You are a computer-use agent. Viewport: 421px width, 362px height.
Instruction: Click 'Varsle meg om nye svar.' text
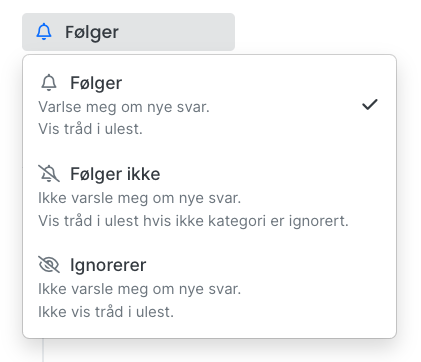click(x=124, y=107)
